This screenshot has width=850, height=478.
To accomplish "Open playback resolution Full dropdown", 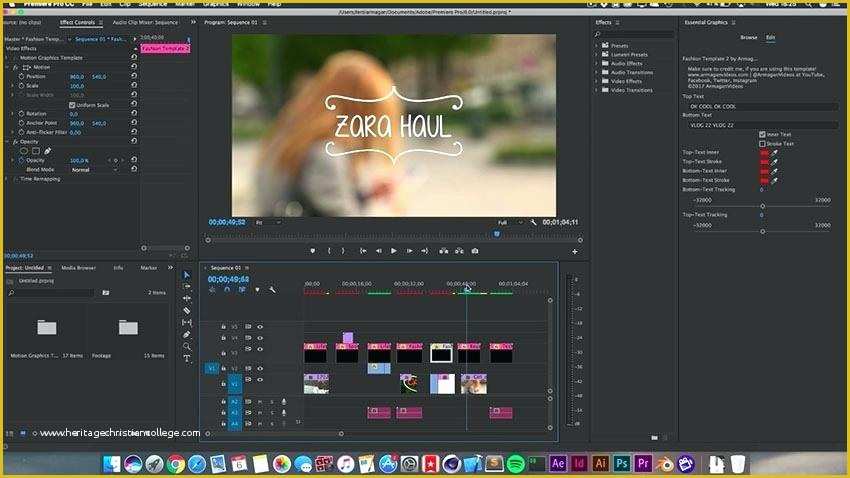I will (x=510, y=223).
